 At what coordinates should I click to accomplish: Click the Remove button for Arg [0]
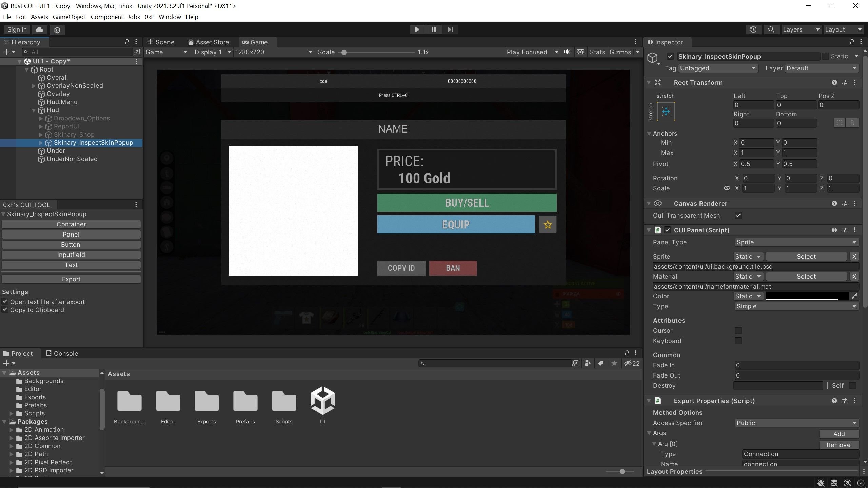pyautogui.click(x=839, y=445)
